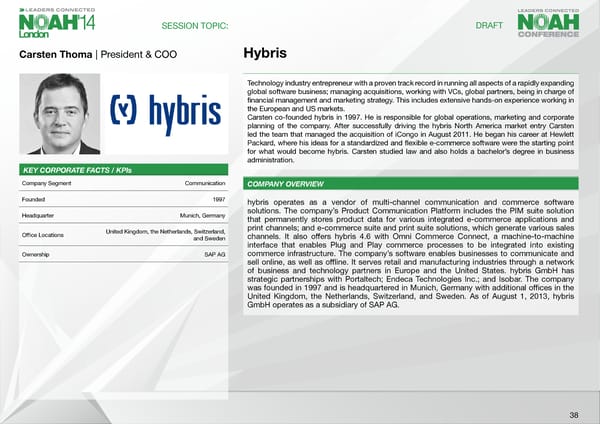
Task: Select the hybris bracket symbol icon
Action: (x=128, y=112)
